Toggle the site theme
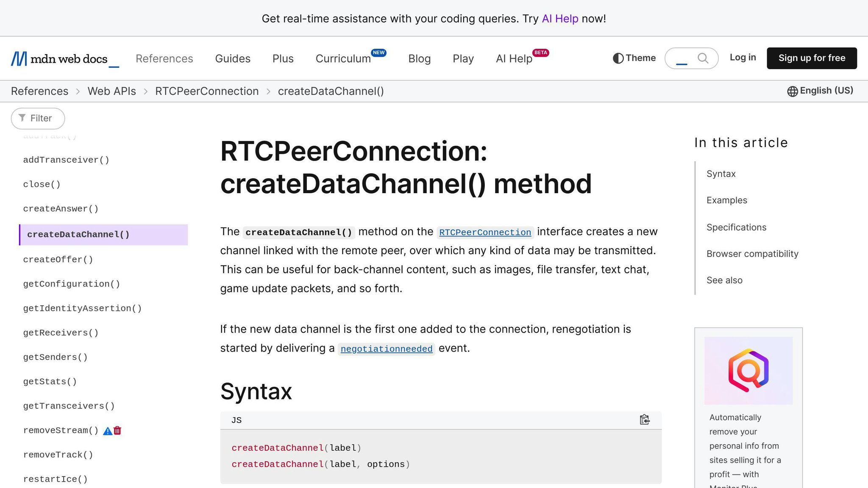868x488 pixels. click(x=633, y=58)
